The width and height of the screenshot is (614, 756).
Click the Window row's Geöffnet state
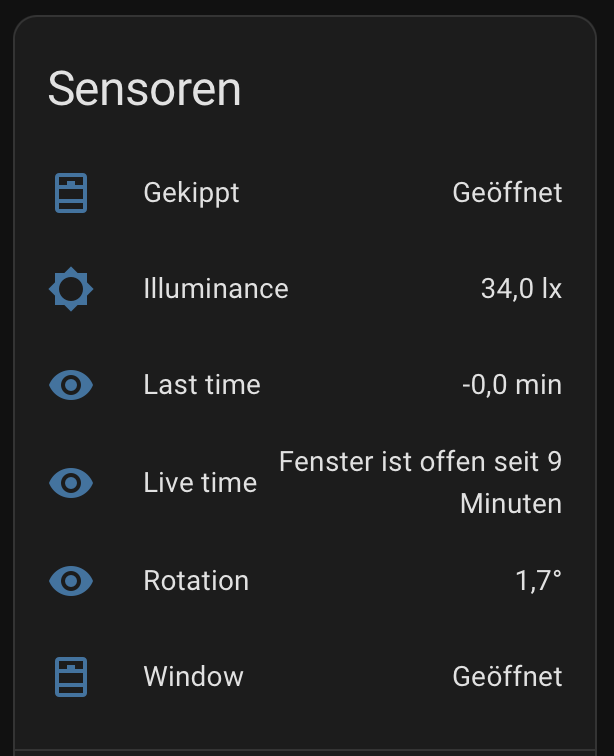point(507,677)
